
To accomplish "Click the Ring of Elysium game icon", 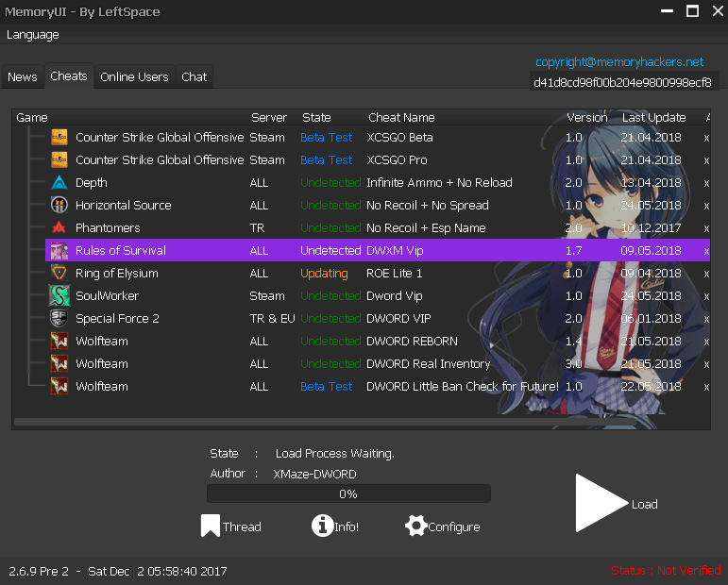I will click(59, 274).
